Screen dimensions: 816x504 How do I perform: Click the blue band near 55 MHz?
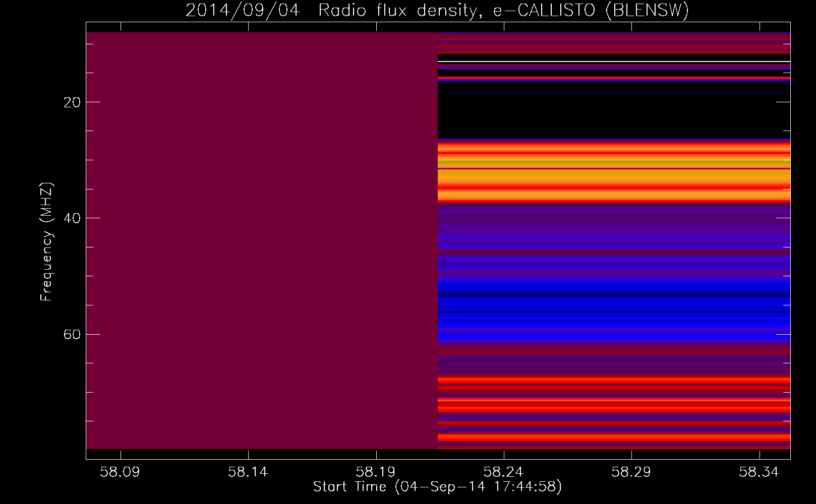[x=614, y=311]
